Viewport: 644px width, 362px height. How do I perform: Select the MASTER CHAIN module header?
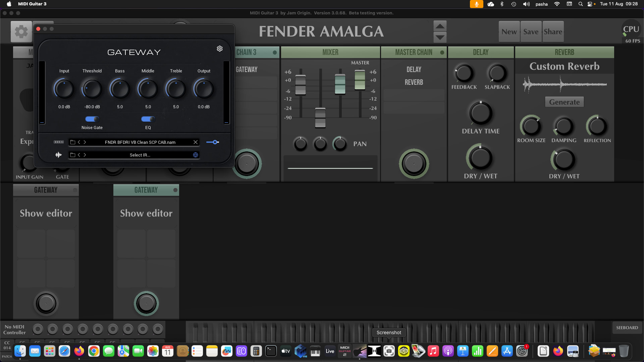(x=414, y=52)
